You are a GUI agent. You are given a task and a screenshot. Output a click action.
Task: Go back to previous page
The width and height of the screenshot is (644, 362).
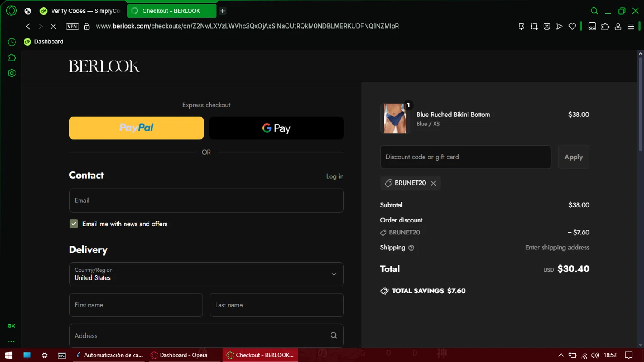tap(28, 26)
